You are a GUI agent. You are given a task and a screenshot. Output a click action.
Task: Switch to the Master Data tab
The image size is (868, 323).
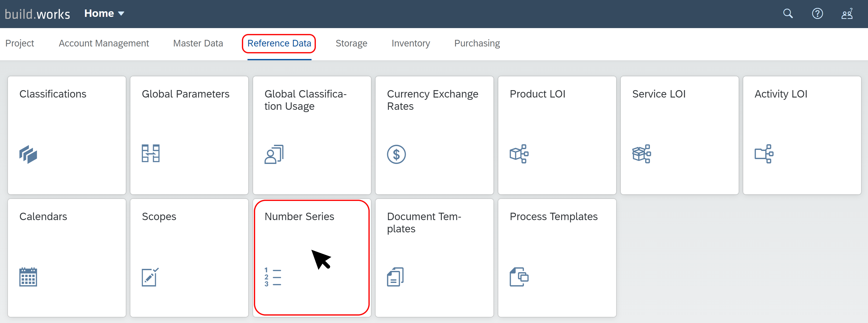coord(198,43)
